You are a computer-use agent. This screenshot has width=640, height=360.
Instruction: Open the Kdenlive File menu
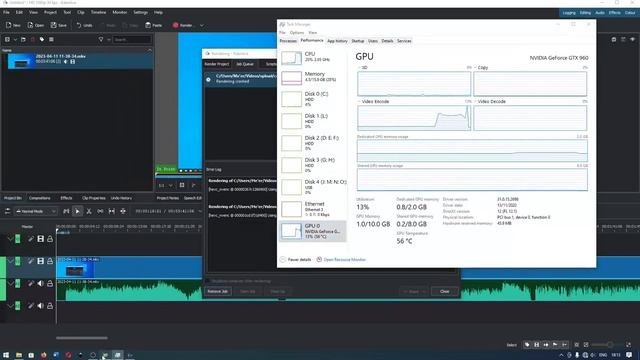(x=6, y=13)
